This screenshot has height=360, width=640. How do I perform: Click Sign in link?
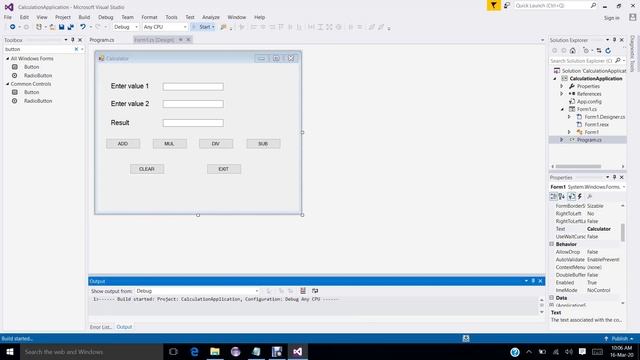pos(611,18)
